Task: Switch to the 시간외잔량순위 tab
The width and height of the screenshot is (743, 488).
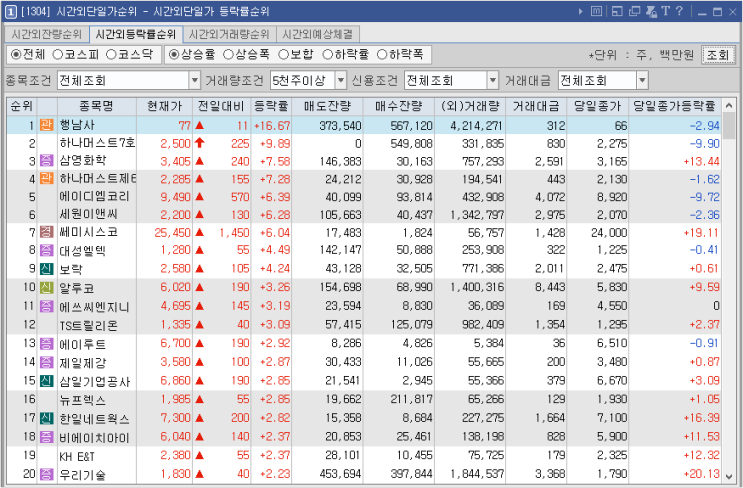Action: coord(47,35)
